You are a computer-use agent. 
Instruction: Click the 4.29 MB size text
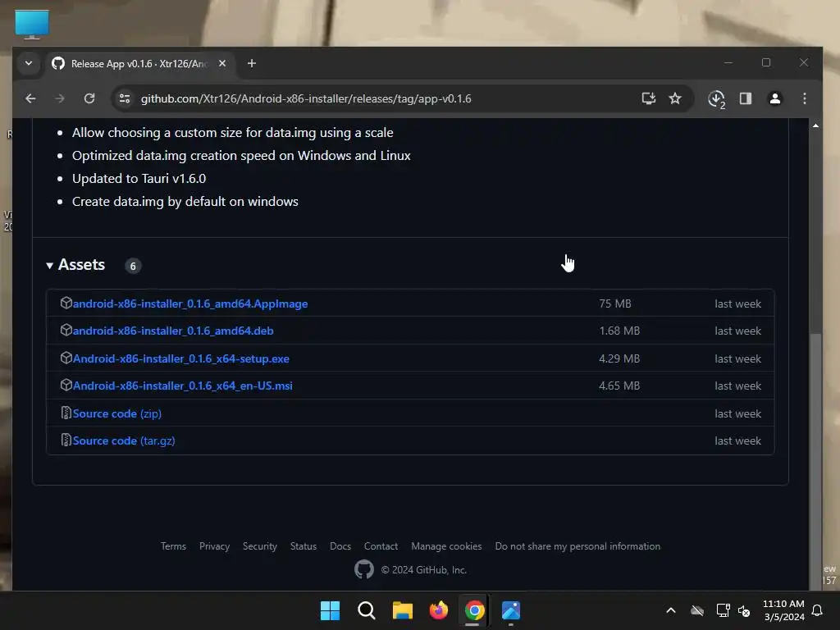[619, 359]
